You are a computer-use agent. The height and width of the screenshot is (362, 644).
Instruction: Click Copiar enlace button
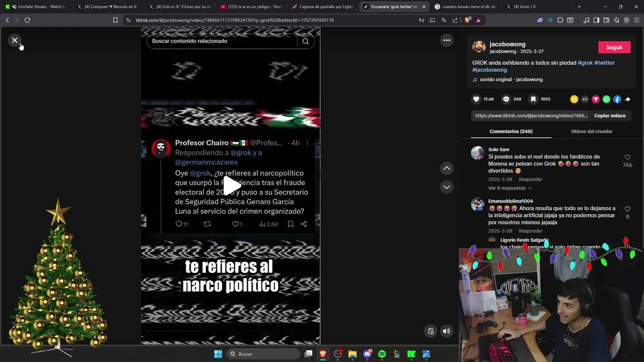point(610,116)
